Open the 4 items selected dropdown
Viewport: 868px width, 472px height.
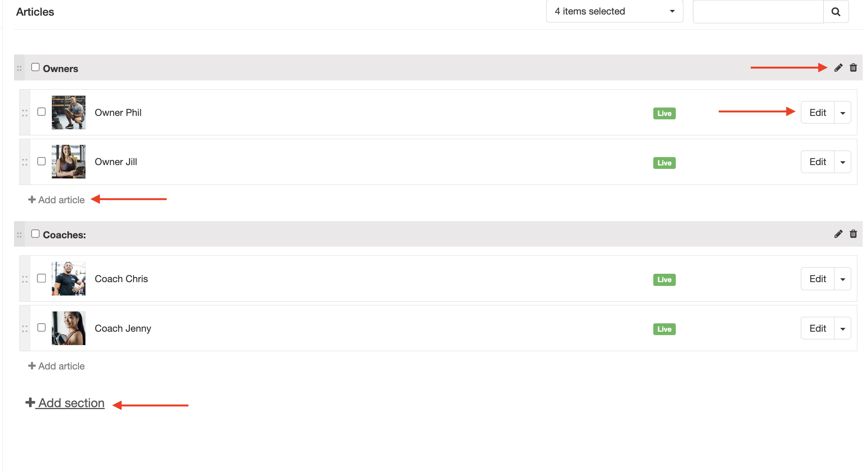614,11
